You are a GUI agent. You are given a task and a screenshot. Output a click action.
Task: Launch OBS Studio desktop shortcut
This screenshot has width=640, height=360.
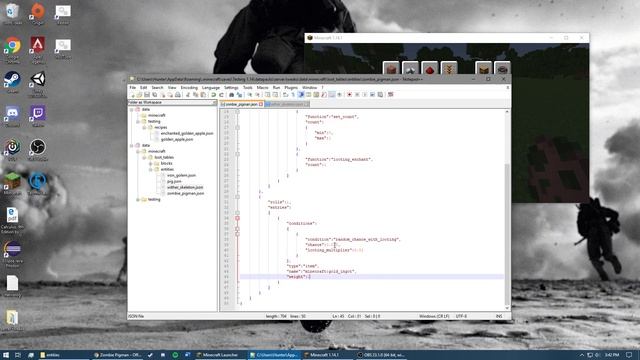tap(38, 147)
